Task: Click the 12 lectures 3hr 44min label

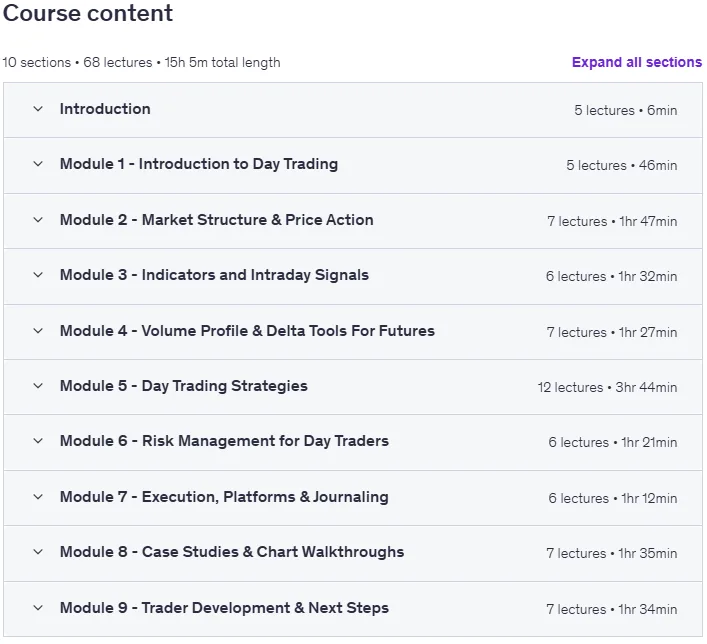Action: click(x=607, y=387)
